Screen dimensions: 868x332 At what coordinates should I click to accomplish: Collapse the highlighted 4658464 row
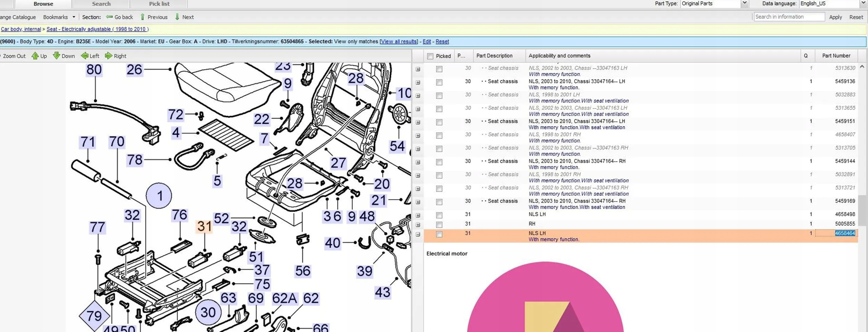pyautogui.click(x=418, y=235)
